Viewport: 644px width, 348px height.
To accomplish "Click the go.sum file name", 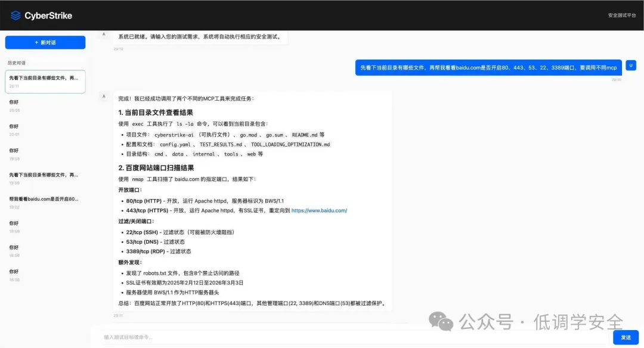I will click(274, 135).
